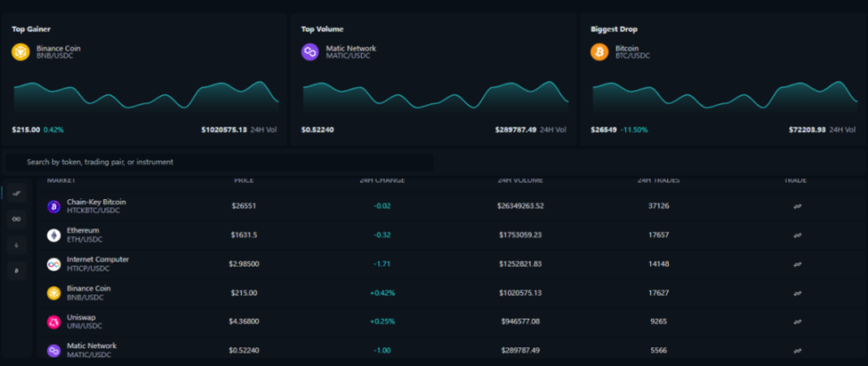
Task: Click the 5566 trades count
Action: (x=659, y=351)
